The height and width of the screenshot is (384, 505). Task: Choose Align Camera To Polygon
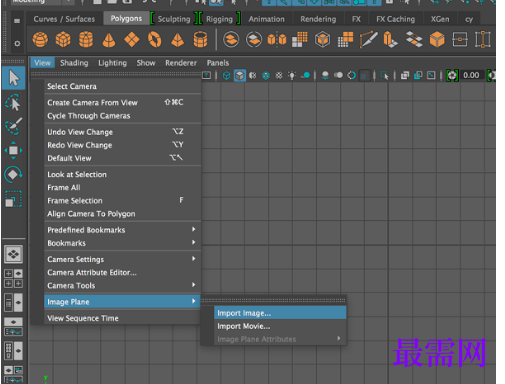122,214
